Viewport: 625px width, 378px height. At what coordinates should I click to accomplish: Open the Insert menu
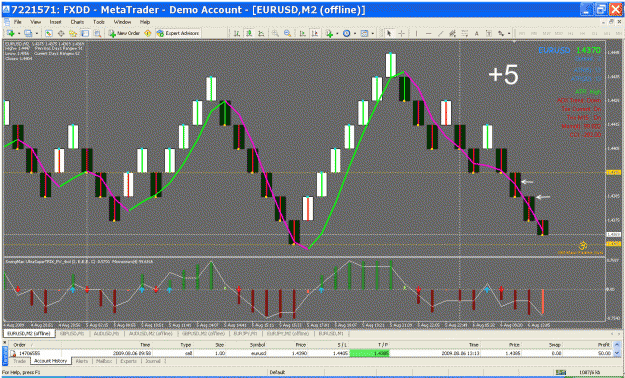(x=55, y=22)
